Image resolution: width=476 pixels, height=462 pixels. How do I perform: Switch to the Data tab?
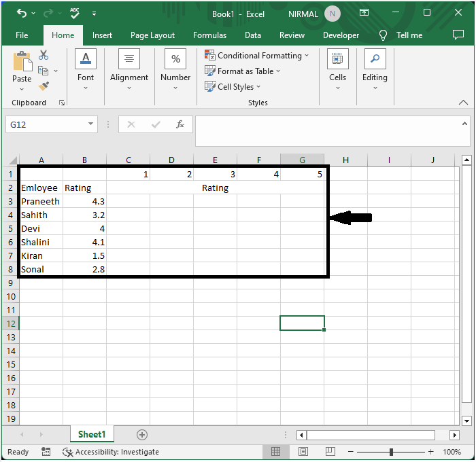click(x=253, y=35)
